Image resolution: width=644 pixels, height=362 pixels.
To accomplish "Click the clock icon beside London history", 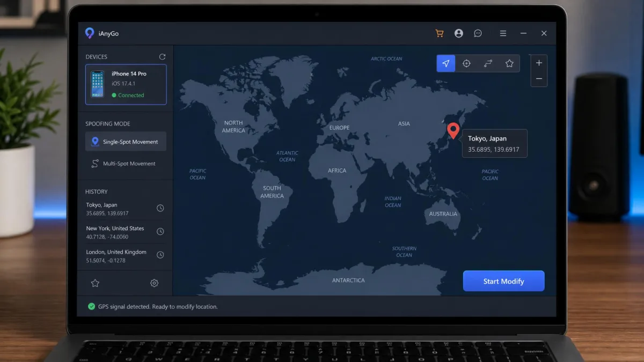I will click(160, 255).
